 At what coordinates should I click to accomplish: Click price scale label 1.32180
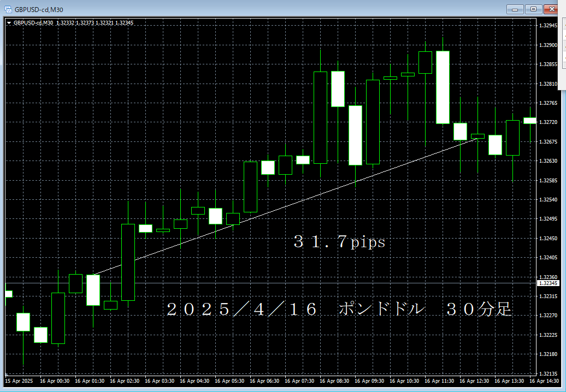coord(548,354)
